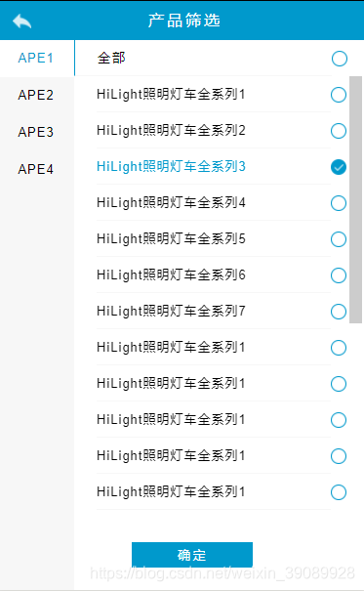This screenshot has height=591, width=364.
Task: Select the last HiLight照明灯车全系列1 radio button
Action: click(x=339, y=492)
